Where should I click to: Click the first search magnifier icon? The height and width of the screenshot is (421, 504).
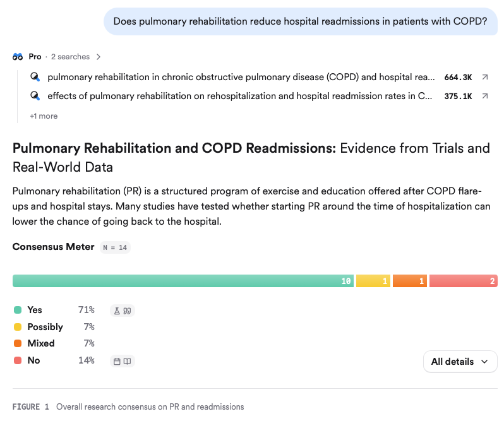(x=35, y=77)
